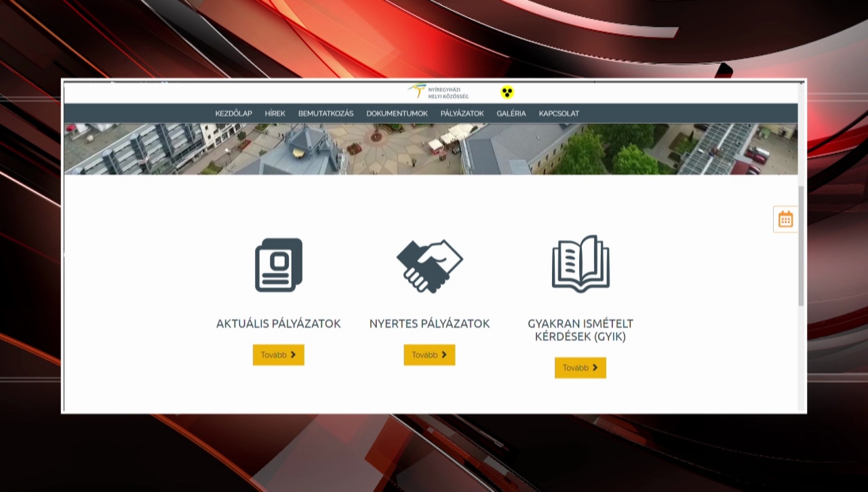Click the page's vertical scrollbar thumb

(x=801, y=244)
